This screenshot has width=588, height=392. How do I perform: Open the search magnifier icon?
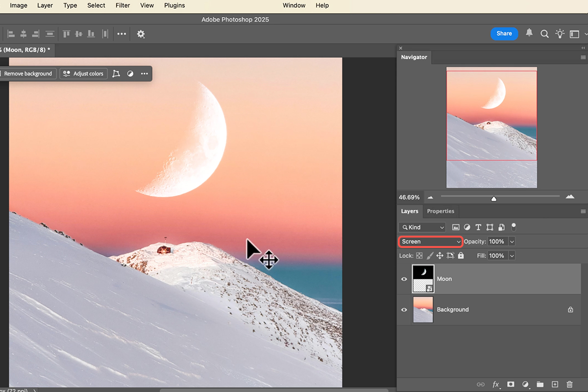(x=544, y=34)
